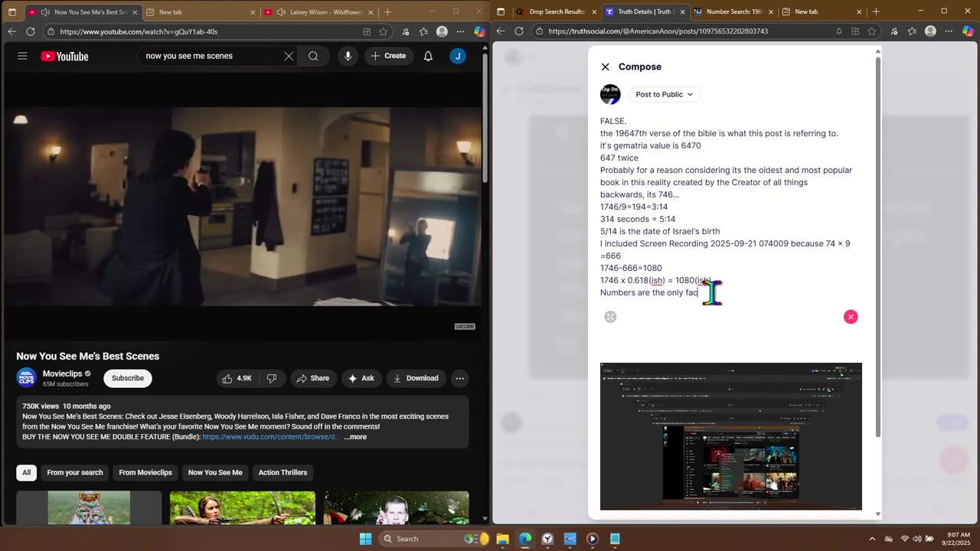Share the video with Share button
980x551 pixels.
coord(312,378)
